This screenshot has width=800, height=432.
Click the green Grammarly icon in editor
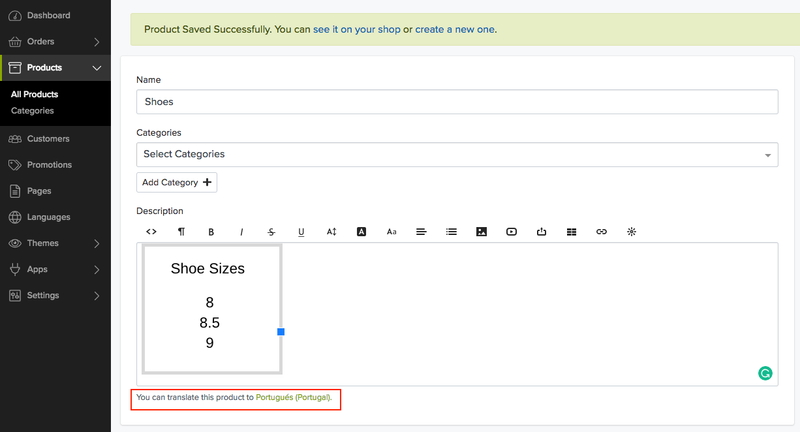click(765, 373)
